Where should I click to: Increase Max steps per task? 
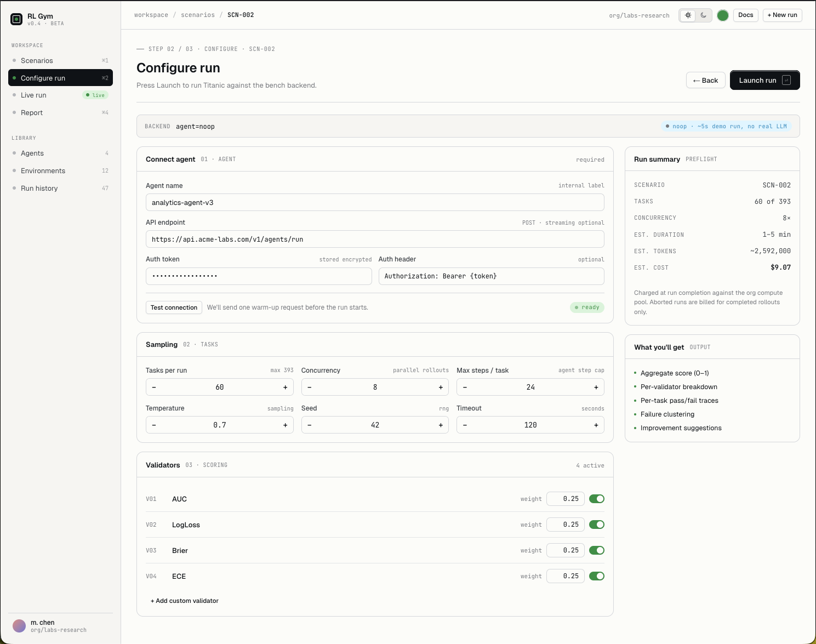click(596, 387)
